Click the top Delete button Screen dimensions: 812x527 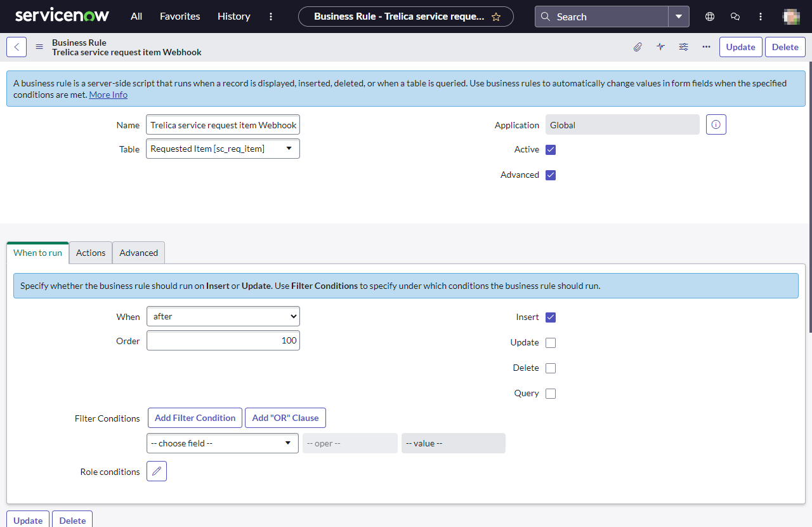pyautogui.click(x=785, y=47)
